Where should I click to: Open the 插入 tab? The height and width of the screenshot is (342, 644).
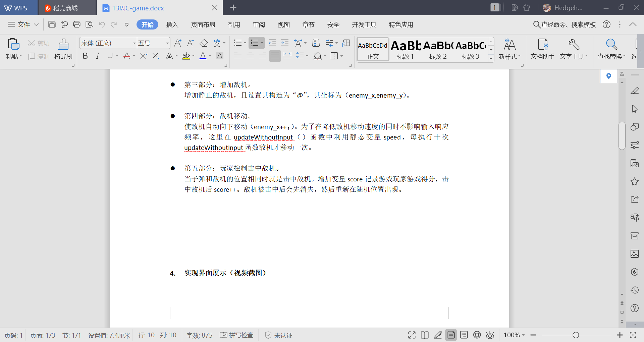tap(172, 24)
